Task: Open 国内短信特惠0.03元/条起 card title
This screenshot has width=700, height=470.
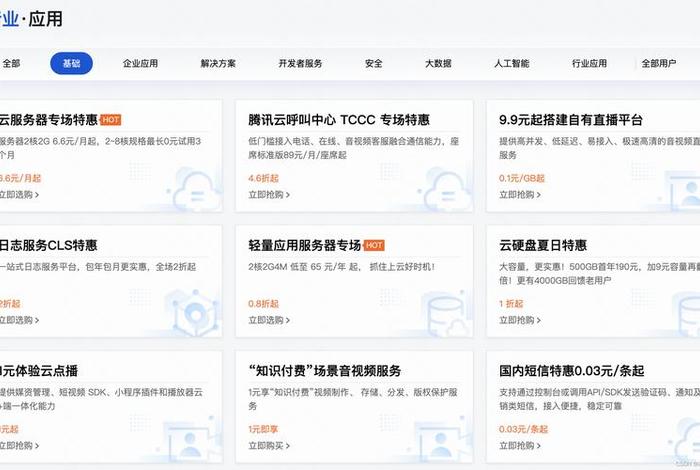Action: [x=572, y=370]
